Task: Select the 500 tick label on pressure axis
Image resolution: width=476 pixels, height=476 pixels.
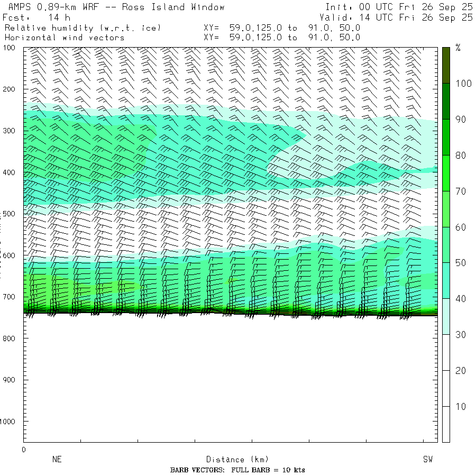Action: point(11,214)
